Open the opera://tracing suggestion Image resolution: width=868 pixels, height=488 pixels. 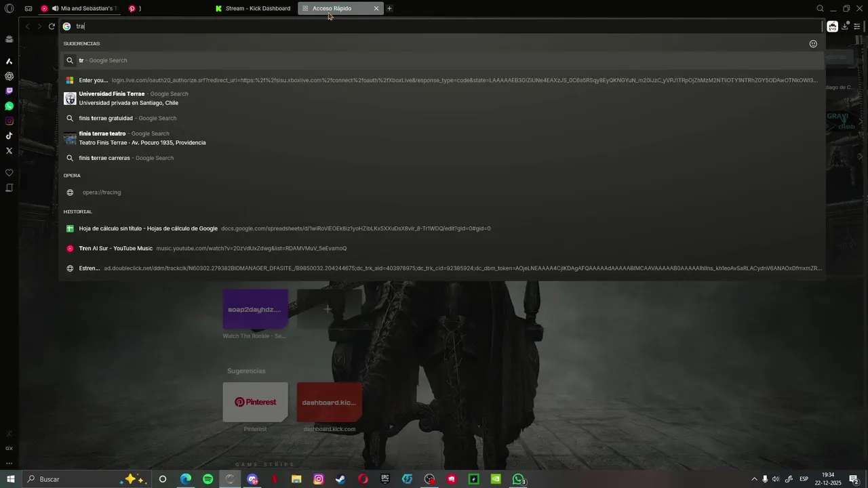click(442, 192)
